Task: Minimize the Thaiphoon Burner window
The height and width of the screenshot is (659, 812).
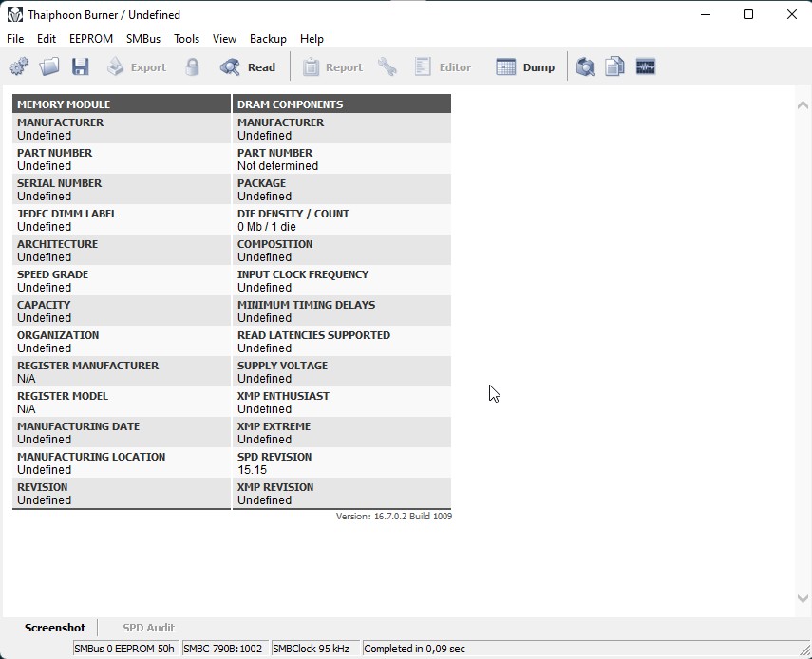Action: tap(706, 14)
